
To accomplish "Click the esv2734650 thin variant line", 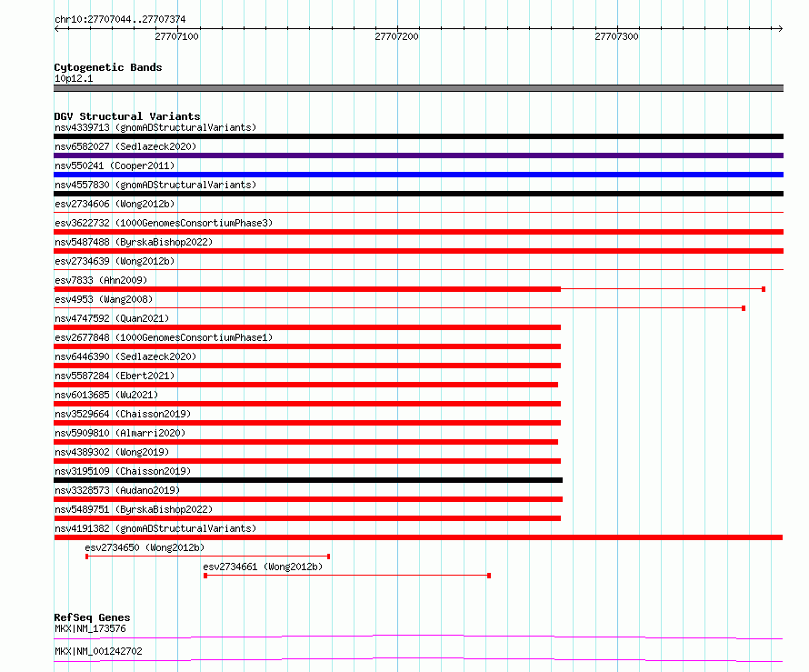I will tap(208, 557).
